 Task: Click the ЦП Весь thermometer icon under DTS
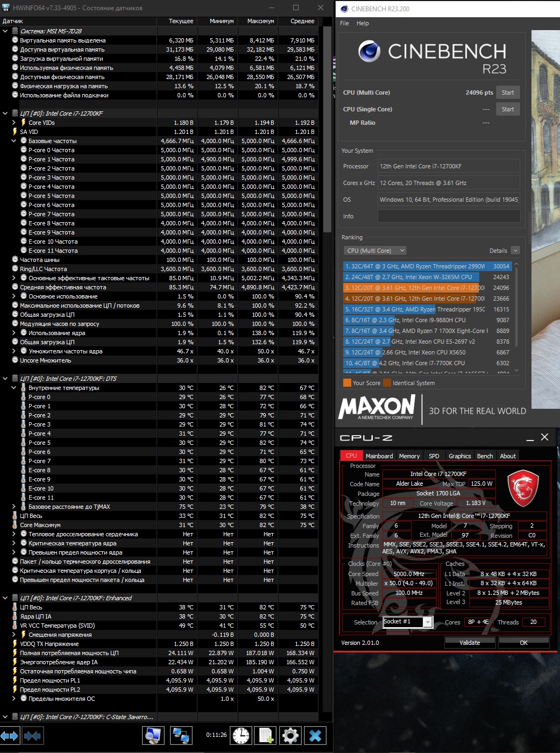(x=15, y=516)
